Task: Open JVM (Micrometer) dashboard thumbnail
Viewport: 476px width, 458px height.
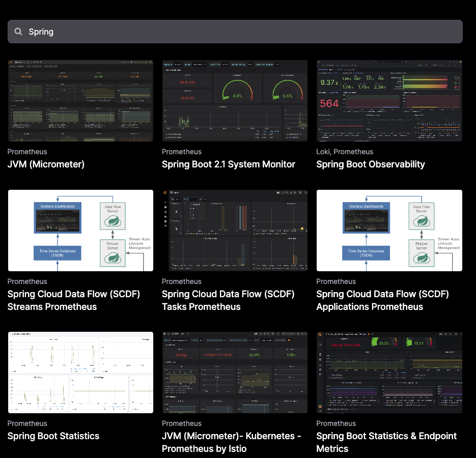Action: point(80,101)
